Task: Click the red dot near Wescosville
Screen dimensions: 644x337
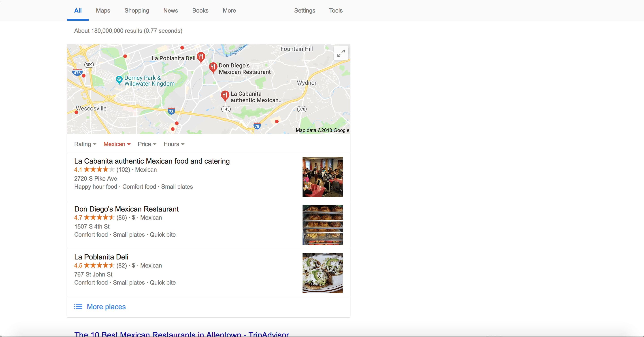Action: pyautogui.click(x=76, y=112)
